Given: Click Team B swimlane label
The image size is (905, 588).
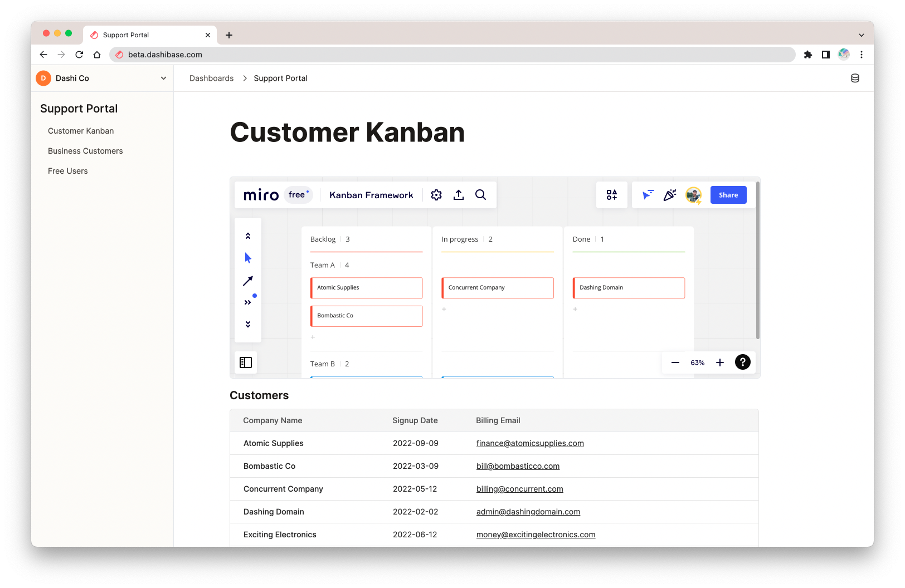Looking at the screenshot, I should tap(322, 364).
